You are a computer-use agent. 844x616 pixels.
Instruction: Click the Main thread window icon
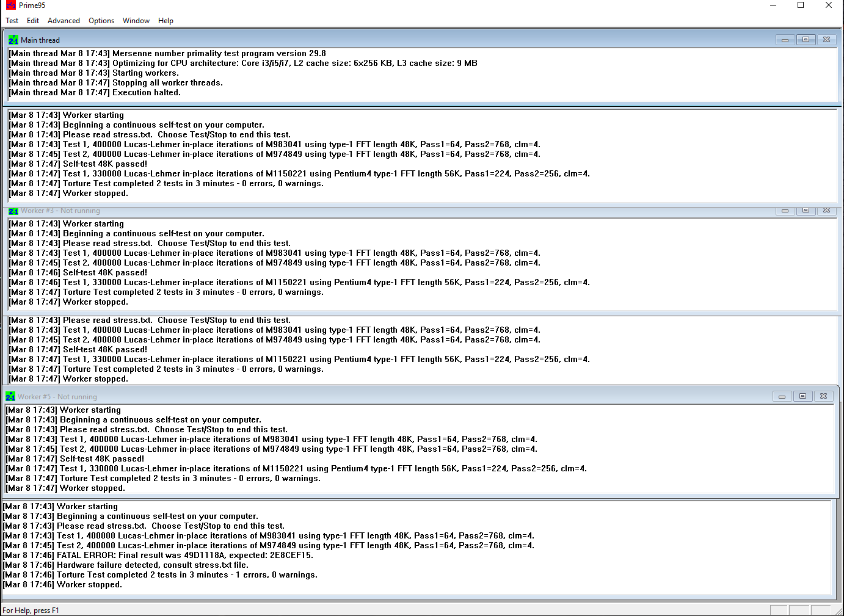13,40
